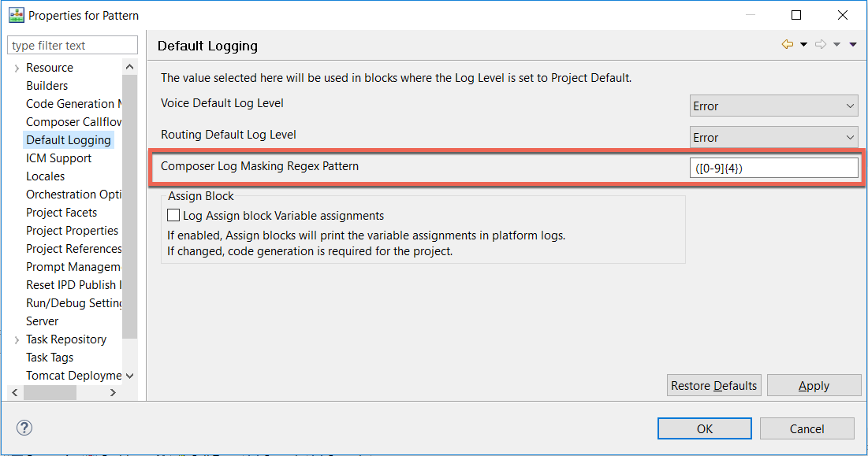This screenshot has width=868, height=456.
Task: Select Project Facets page
Action: pyautogui.click(x=61, y=213)
